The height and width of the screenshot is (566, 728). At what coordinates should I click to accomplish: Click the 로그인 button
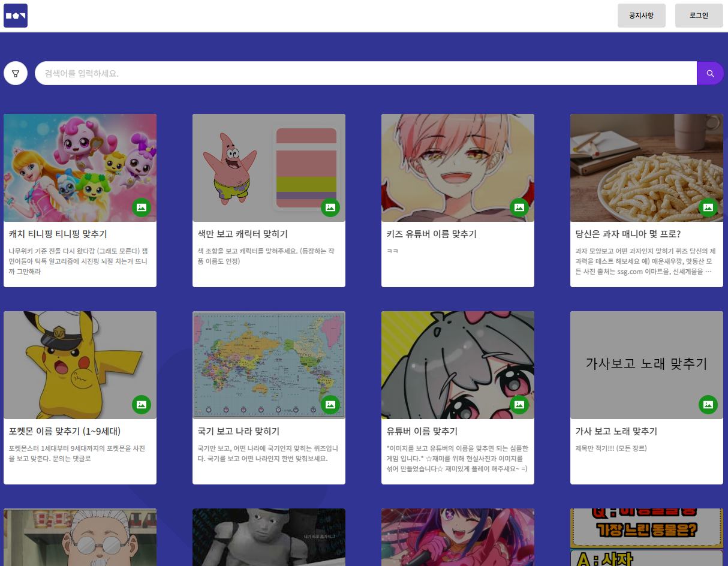(699, 15)
